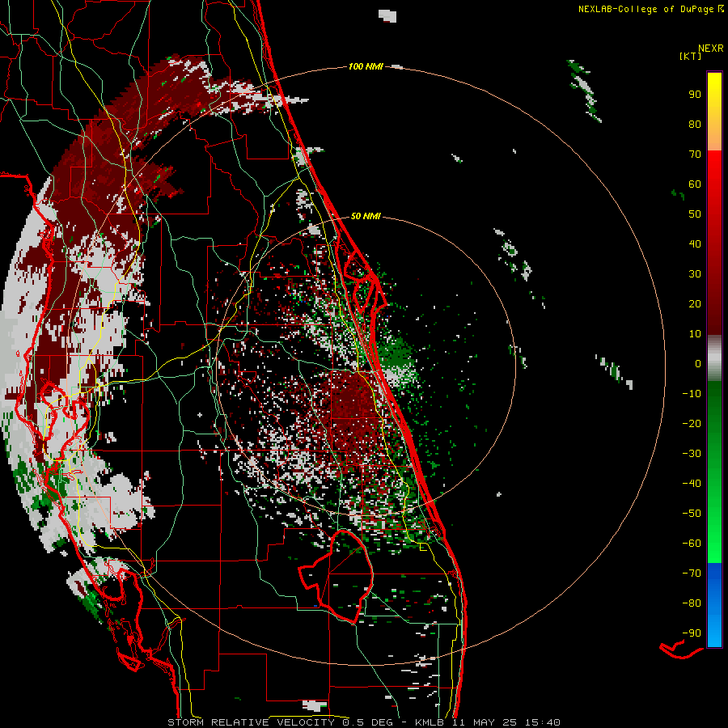Click the 80 value on velocity scale
Viewport: 728px width, 728px height.
click(695, 124)
